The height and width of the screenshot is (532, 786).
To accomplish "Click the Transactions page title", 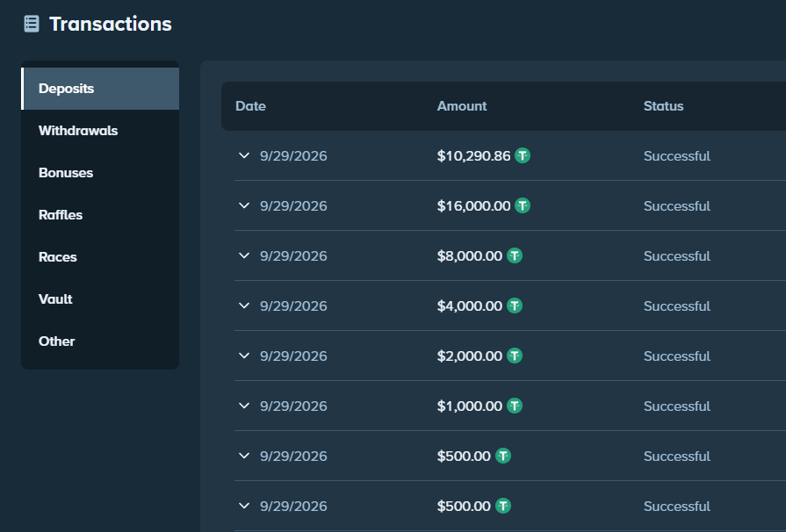I will [x=111, y=24].
